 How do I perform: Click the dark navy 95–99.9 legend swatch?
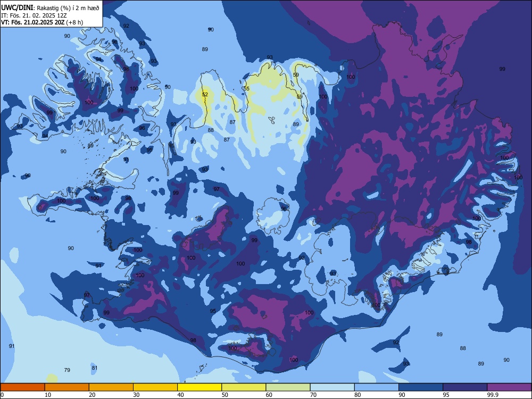point(465,387)
